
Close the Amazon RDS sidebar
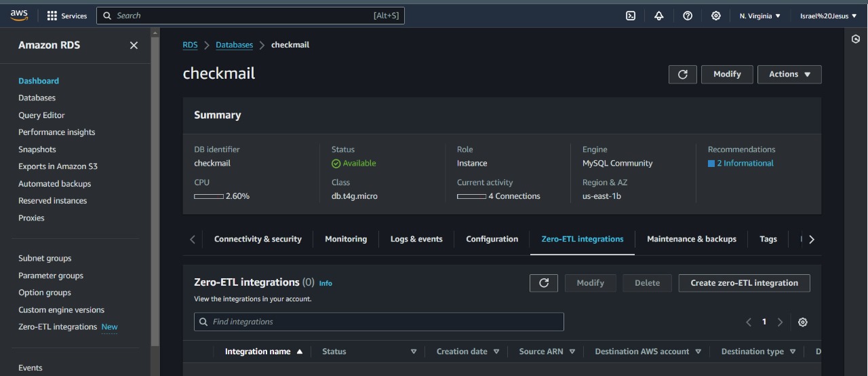[x=134, y=45]
